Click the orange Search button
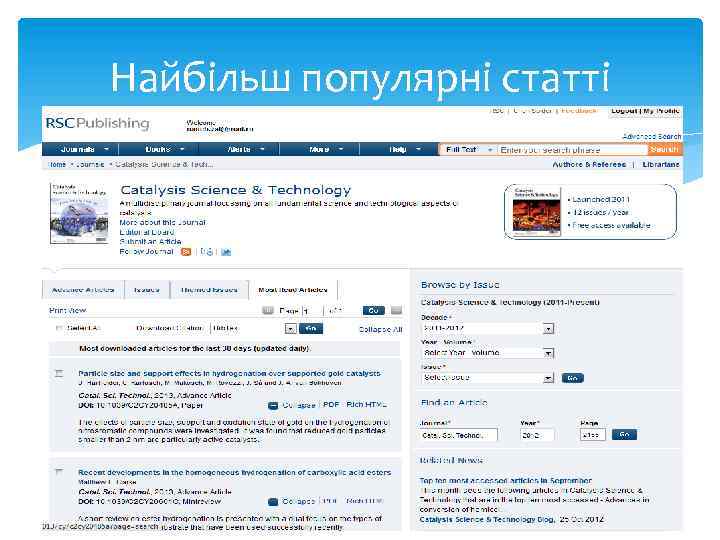Screen dimensions: 720x540 [x=664, y=149]
